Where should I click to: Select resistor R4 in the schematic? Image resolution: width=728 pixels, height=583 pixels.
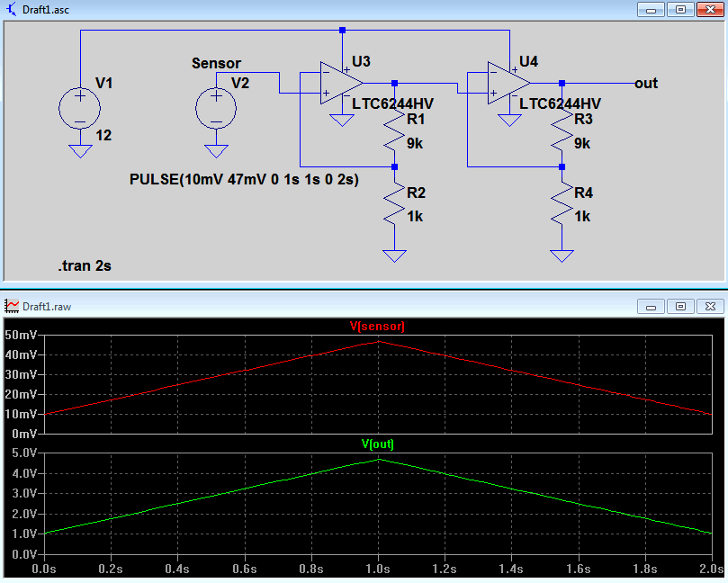[562, 204]
